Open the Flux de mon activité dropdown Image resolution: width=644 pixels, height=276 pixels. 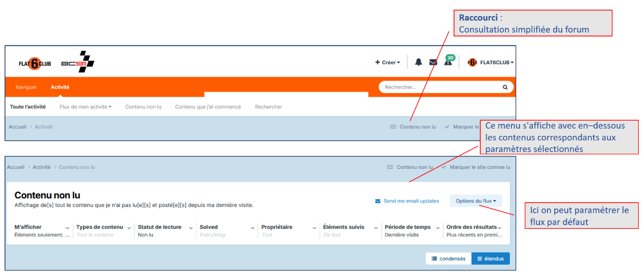85,107
